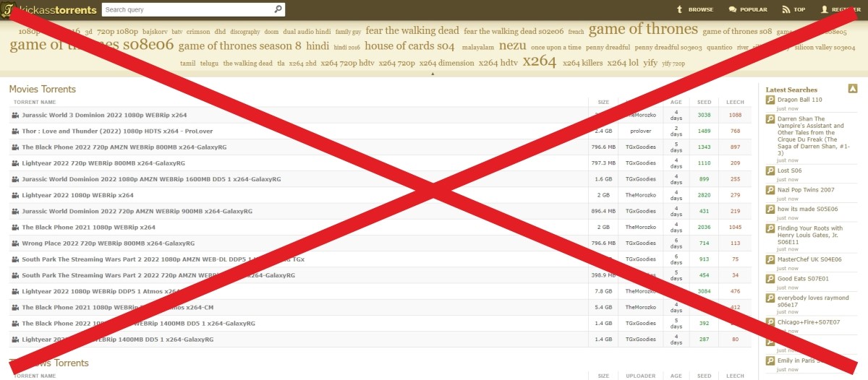The height and width of the screenshot is (380, 868).
Task: Click seed count 2820
Action: click(705, 195)
